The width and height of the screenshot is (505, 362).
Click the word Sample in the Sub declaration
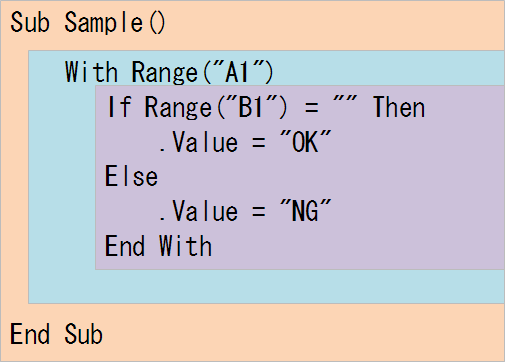[104, 23]
